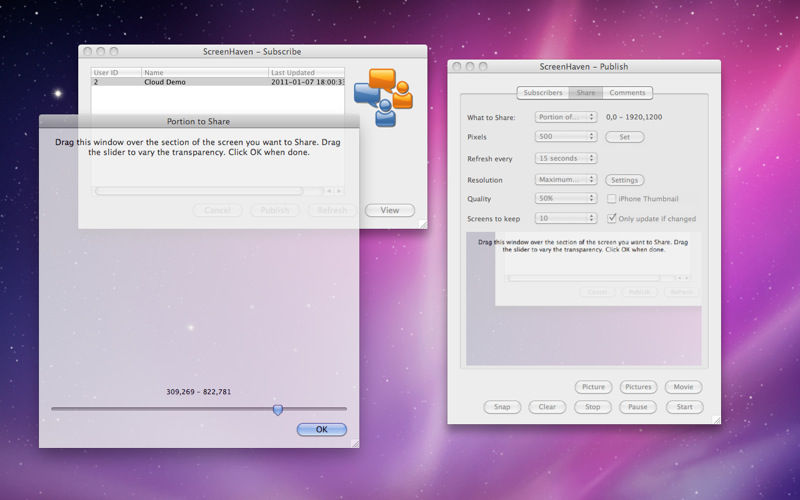The image size is (800, 500).
Task: Click the Snap button
Action: [502, 407]
